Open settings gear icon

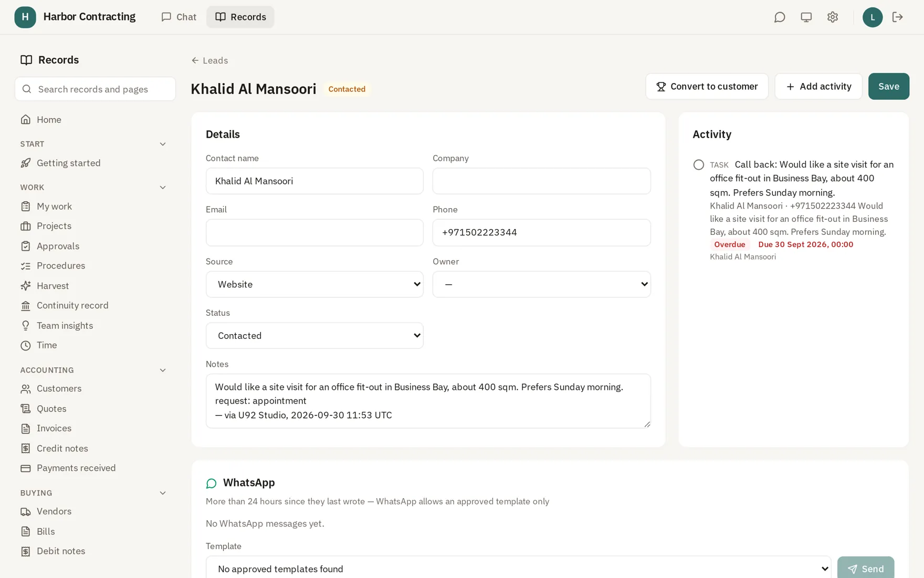[x=833, y=17]
